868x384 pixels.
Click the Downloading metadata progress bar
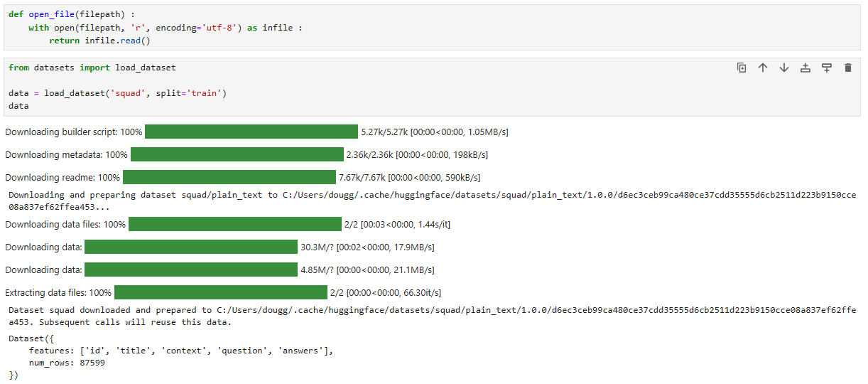tap(237, 154)
